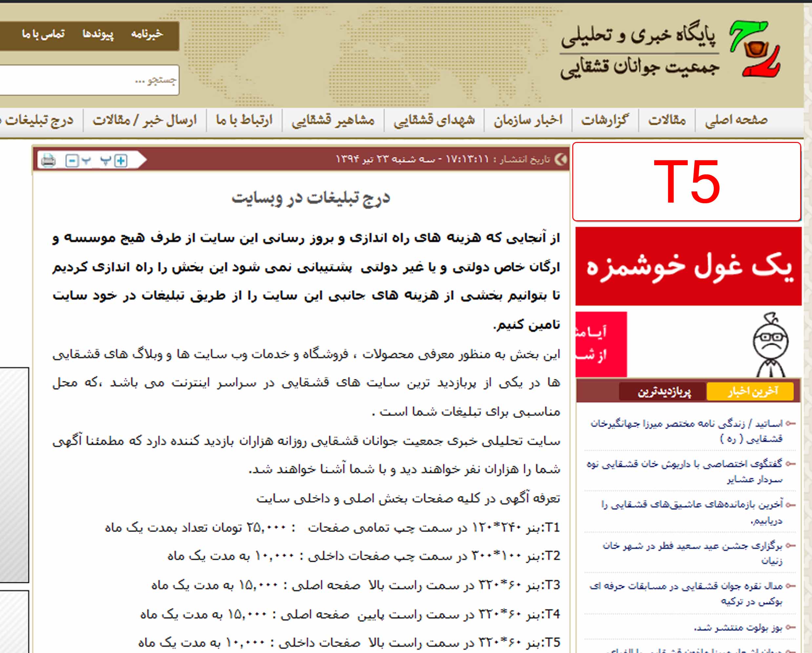The width and height of the screenshot is (812, 653).
Task: Click the پیوندها link in top bar
Action: (x=98, y=34)
